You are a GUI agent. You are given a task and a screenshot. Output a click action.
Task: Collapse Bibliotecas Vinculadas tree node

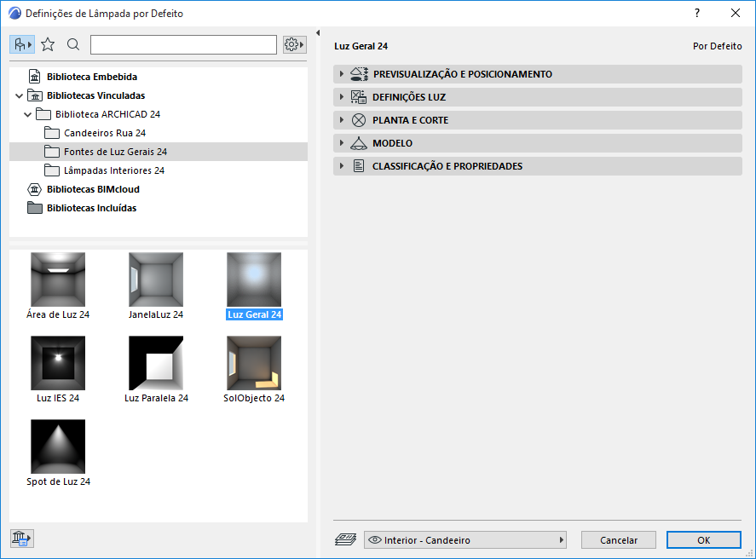coord(20,95)
